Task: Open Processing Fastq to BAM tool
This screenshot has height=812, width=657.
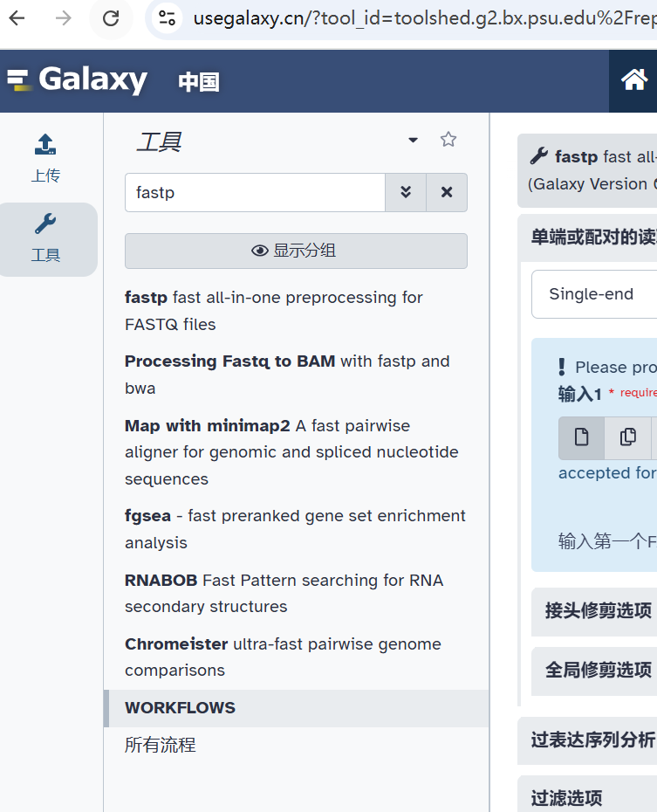Action: coord(287,375)
